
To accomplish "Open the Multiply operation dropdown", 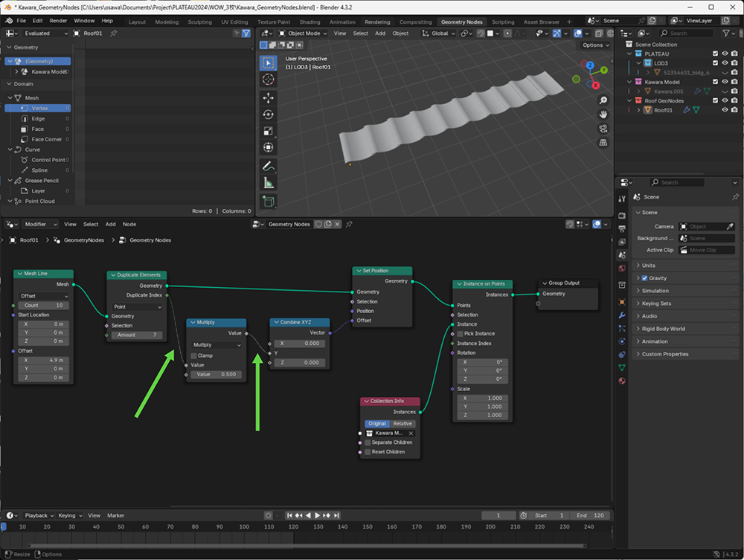I will point(217,345).
